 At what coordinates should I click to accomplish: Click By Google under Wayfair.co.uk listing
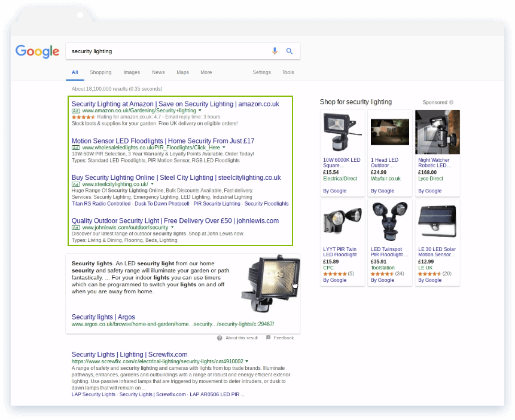tap(382, 191)
